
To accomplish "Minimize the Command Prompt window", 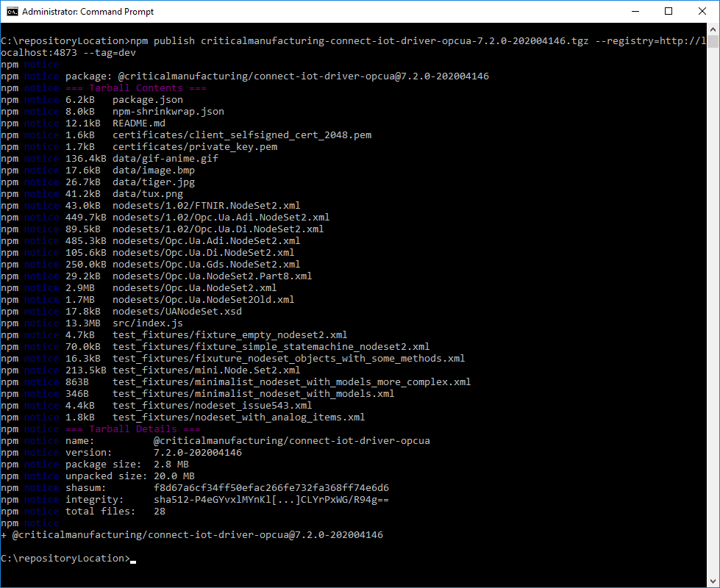I will 635,12.
